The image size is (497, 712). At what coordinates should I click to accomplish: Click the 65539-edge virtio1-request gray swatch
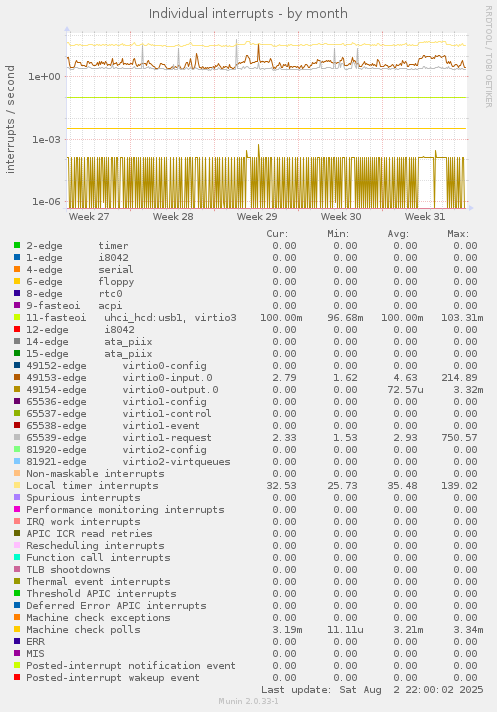[17, 437]
